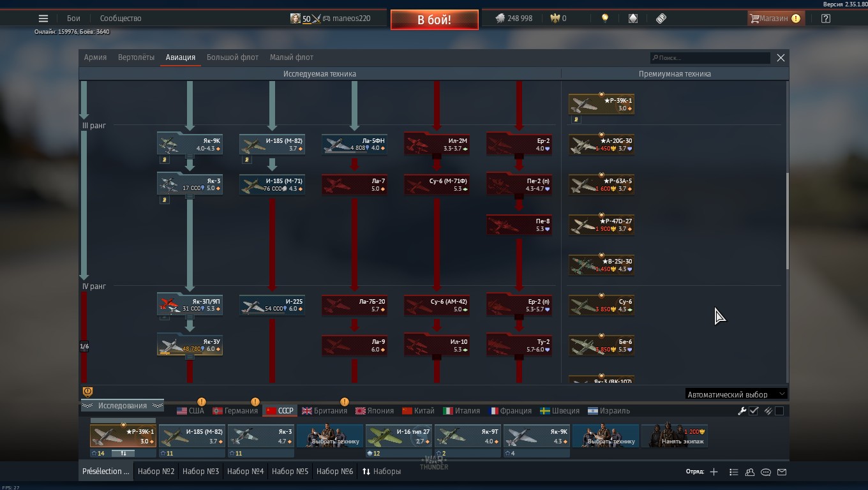Collapse the Исследования panel
The width and height of the screenshot is (868, 490).
click(122, 406)
